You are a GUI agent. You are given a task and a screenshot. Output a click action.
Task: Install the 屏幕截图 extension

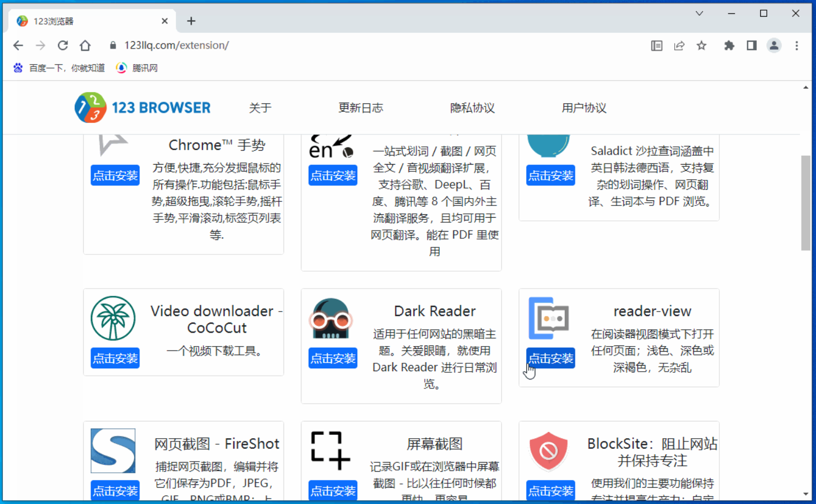[333, 490]
